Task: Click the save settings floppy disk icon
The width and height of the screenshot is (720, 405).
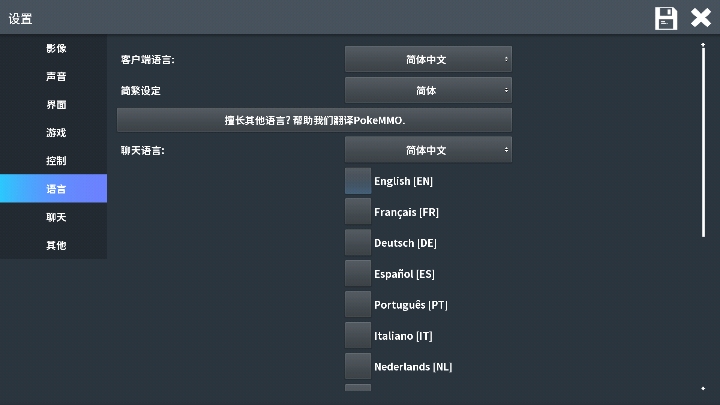Action: [x=666, y=18]
